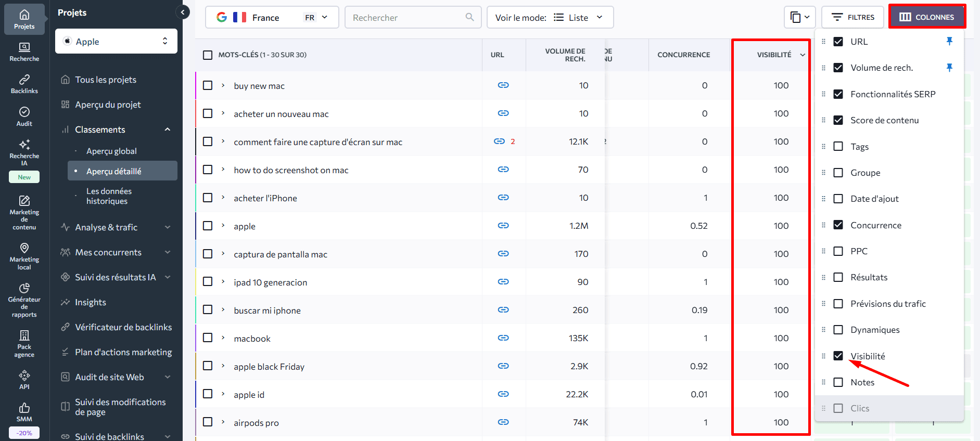Enable Date d'ajout column checkbox
The width and height of the screenshot is (980, 441).
838,199
